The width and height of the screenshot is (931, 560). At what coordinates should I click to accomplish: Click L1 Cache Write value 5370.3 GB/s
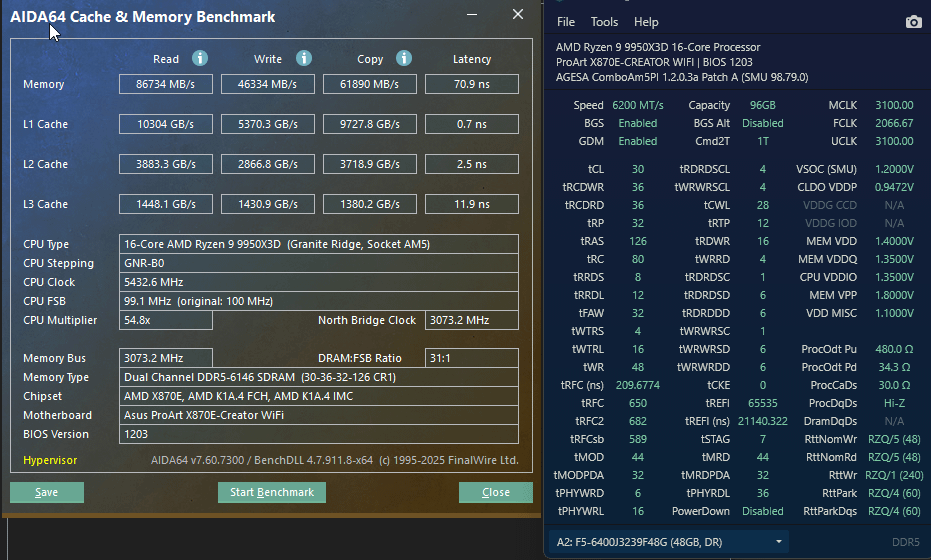[268, 124]
